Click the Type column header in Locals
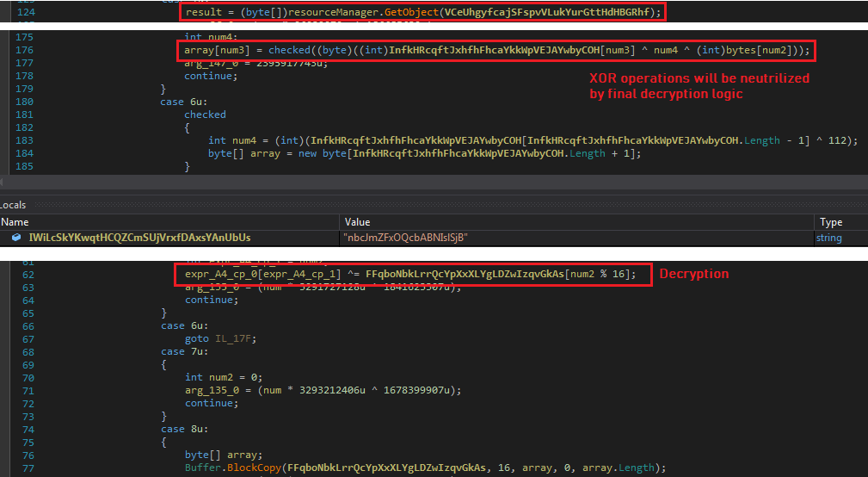This screenshot has height=477, width=868. coord(831,222)
